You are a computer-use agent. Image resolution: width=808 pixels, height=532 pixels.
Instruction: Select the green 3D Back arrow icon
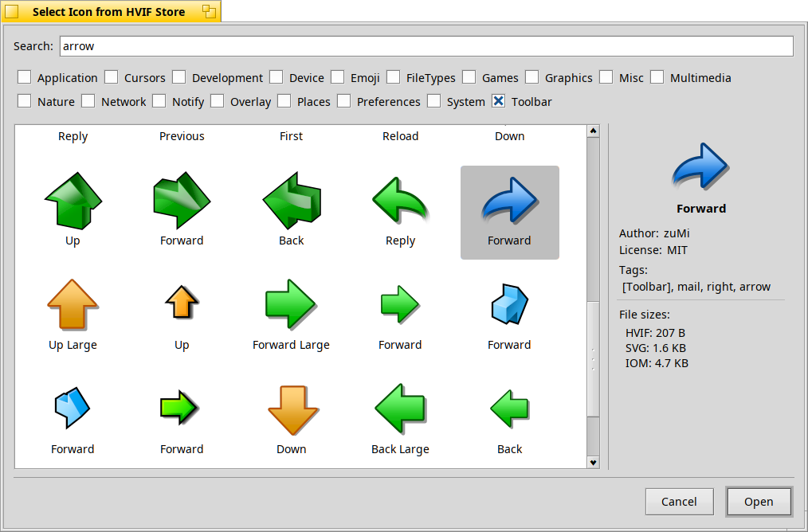[x=291, y=201]
